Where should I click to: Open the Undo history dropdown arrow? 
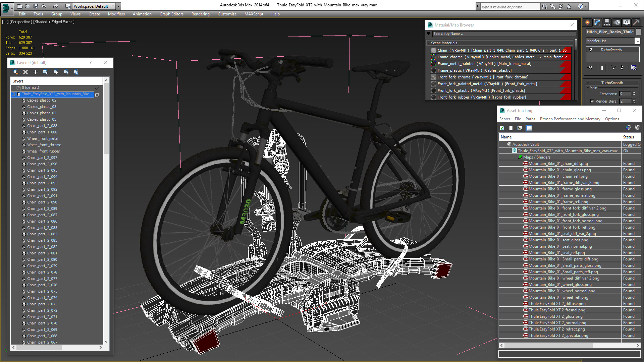click(49, 6)
